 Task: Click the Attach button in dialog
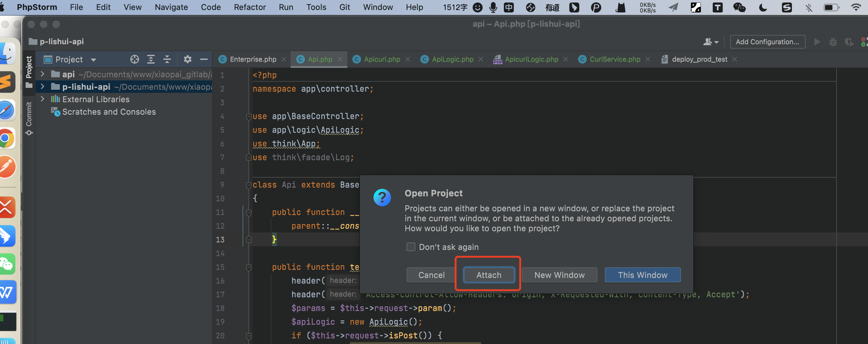[x=489, y=275]
